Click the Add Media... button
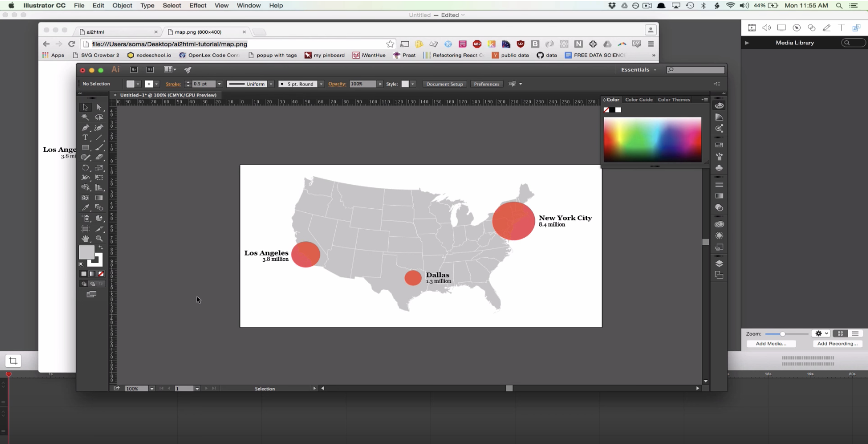 771,344
